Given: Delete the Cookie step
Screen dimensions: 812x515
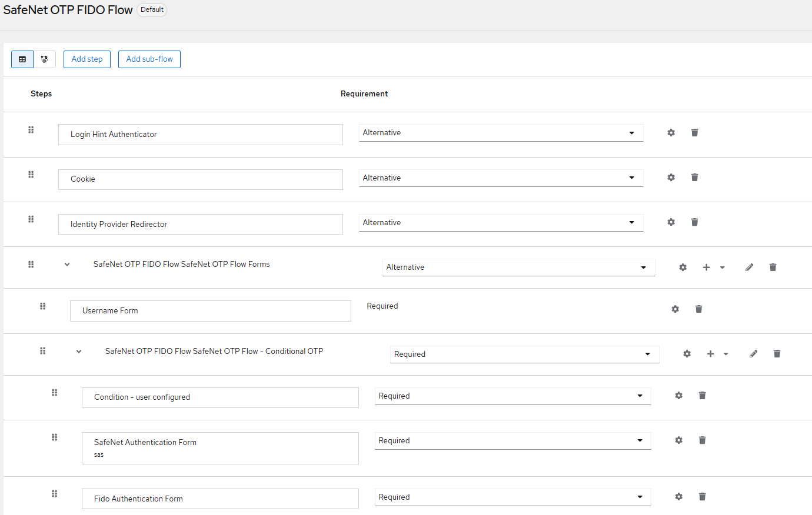Looking at the screenshot, I should pos(694,178).
